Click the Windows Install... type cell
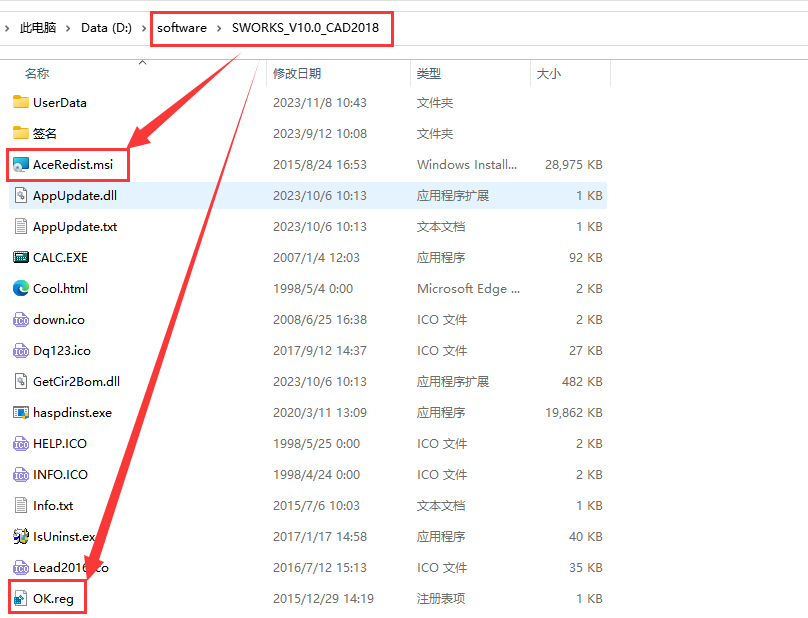The height and width of the screenshot is (618, 808). (x=467, y=165)
